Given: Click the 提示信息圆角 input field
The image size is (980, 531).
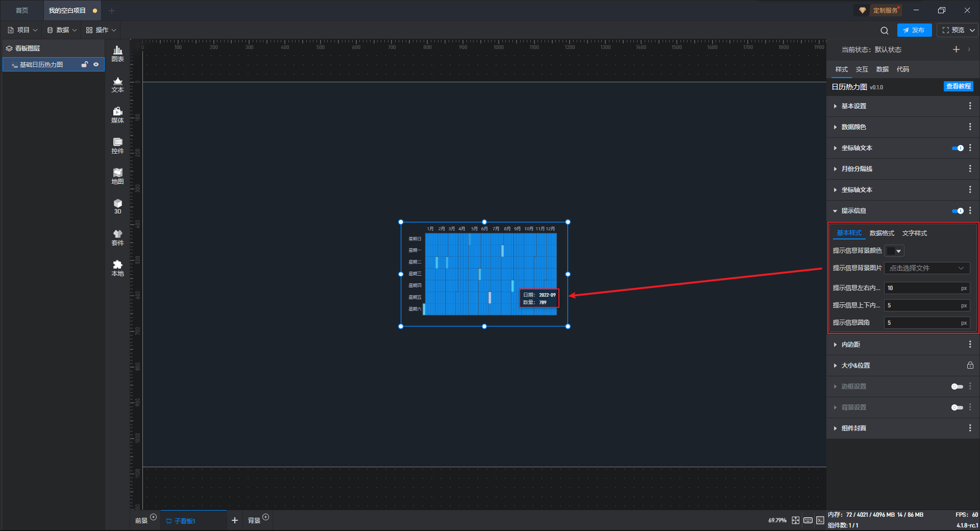Looking at the screenshot, I should click(x=927, y=323).
